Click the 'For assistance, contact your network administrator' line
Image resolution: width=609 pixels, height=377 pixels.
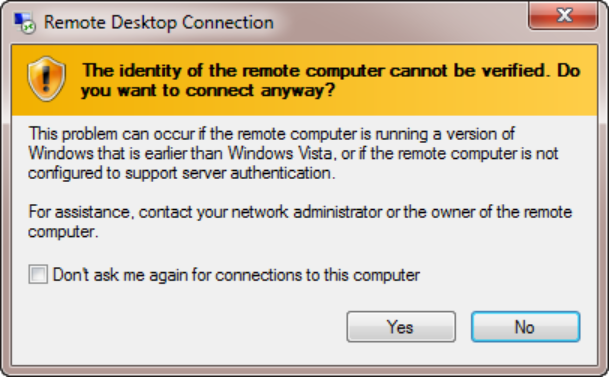click(300, 212)
